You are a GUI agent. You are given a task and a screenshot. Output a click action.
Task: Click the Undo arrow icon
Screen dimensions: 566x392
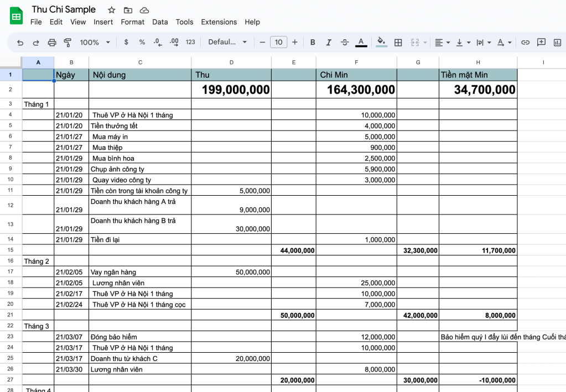click(20, 42)
